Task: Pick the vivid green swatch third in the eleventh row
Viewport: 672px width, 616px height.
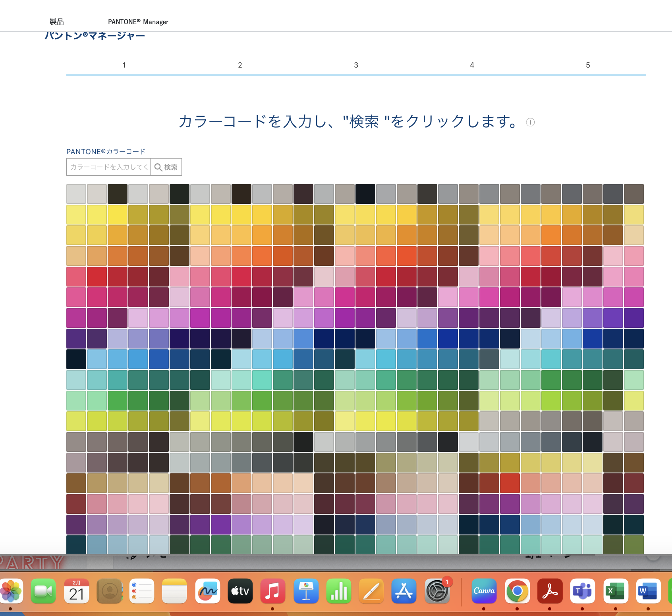Action: click(x=118, y=401)
